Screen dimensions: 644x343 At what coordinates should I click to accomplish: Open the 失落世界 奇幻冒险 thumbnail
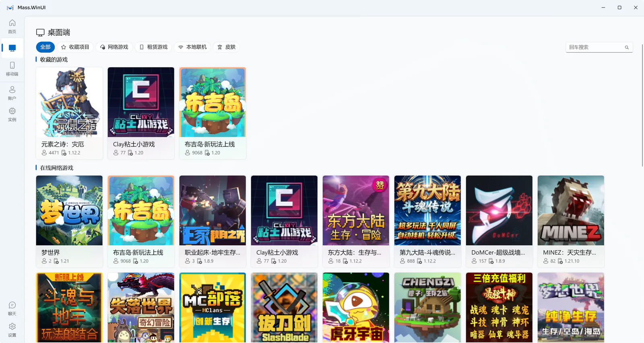[141, 308]
